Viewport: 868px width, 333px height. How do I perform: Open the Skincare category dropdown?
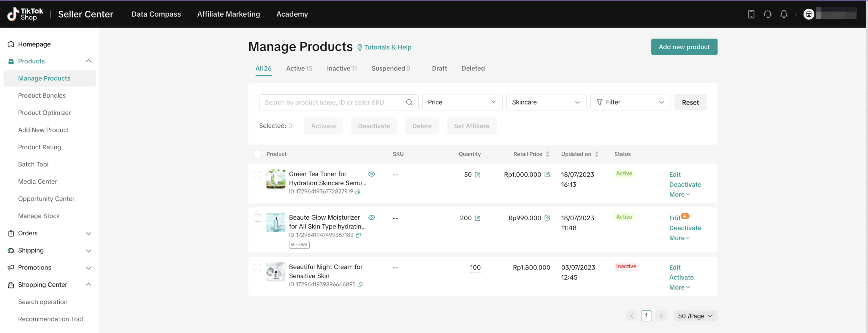coord(546,102)
